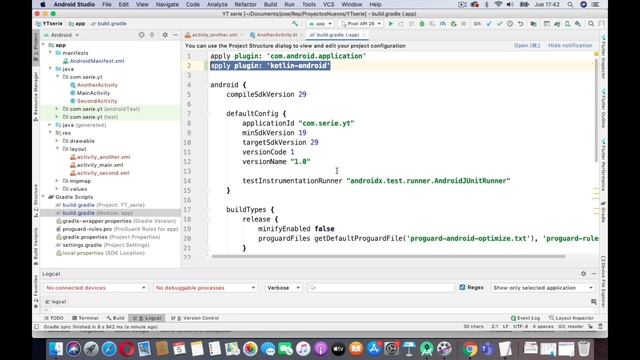This screenshot has width=640, height=360.
Task: Hide the Logcat panel with minus icon
Action: (x=594, y=273)
